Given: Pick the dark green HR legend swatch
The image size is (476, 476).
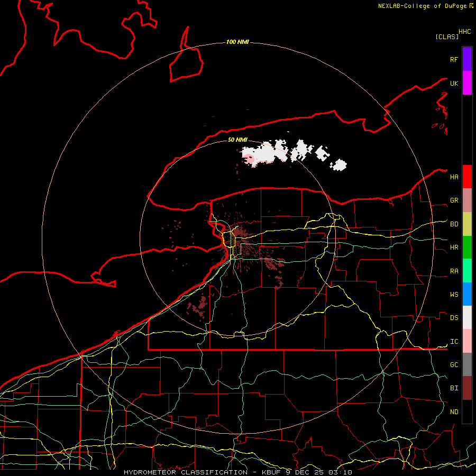Looking at the screenshot, I should click(x=467, y=248).
